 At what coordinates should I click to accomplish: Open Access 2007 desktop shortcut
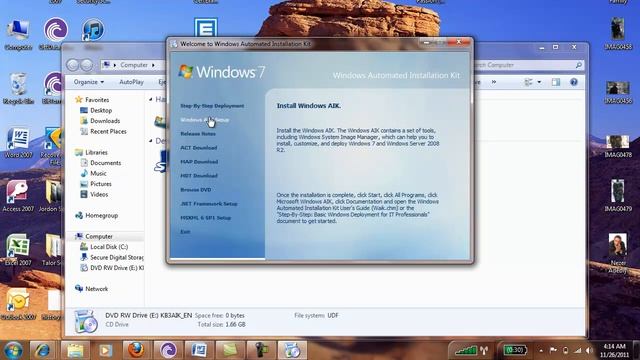tap(18, 196)
